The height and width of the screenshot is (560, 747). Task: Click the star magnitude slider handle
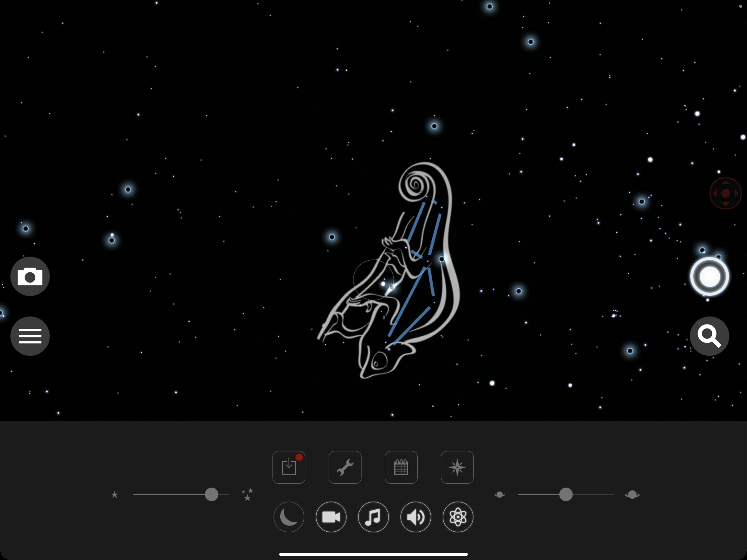[211, 494]
